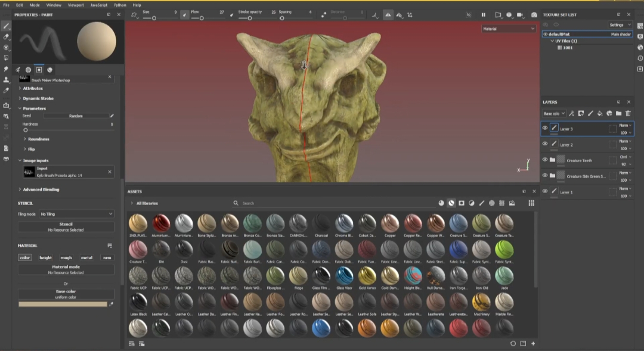The height and width of the screenshot is (351, 644).
Task: Toggle the rough material channel
Action: pos(66,258)
